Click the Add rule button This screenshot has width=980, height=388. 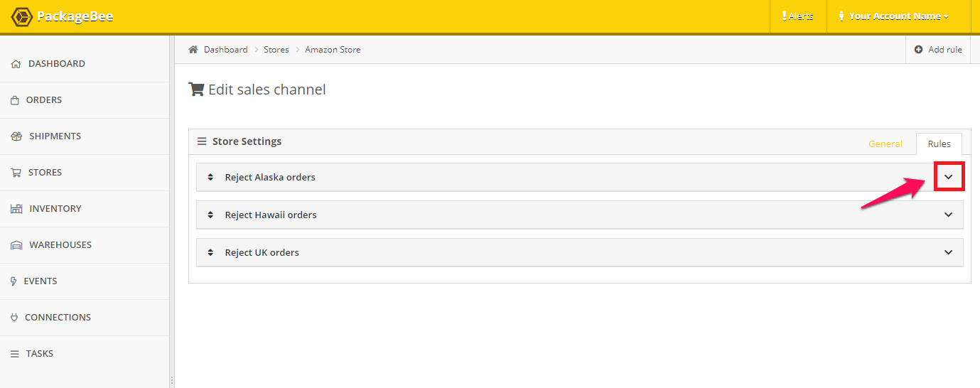coord(938,50)
